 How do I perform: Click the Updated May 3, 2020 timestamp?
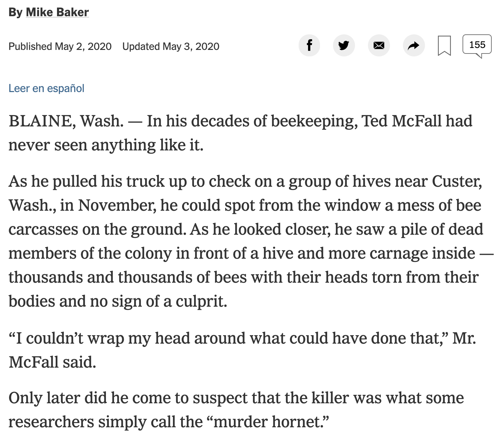171,46
